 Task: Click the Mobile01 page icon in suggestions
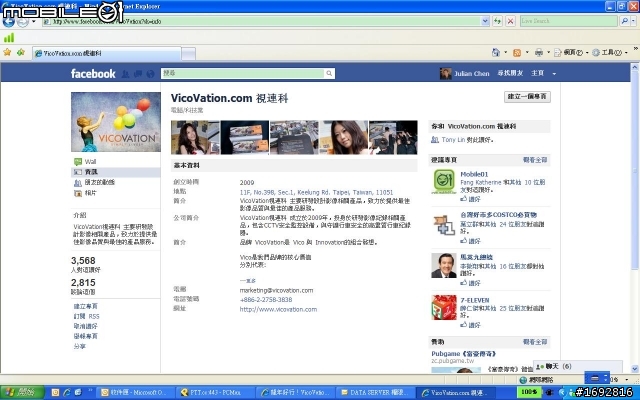444,181
